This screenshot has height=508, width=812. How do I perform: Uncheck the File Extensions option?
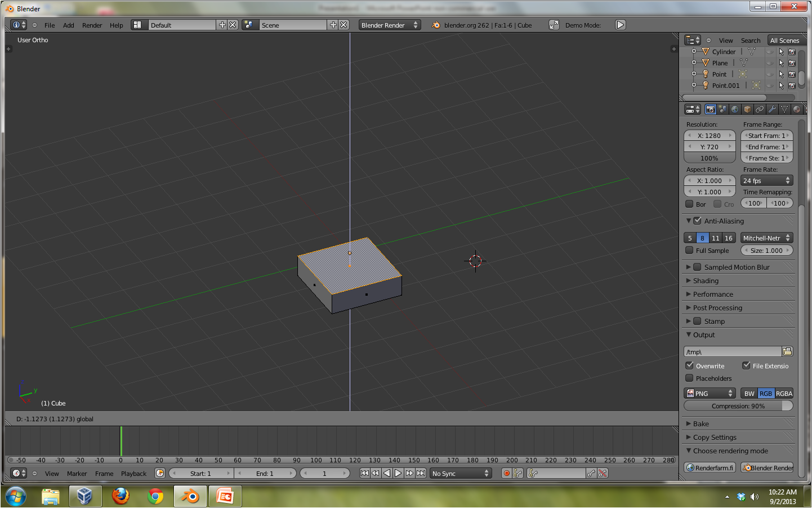[x=746, y=366]
